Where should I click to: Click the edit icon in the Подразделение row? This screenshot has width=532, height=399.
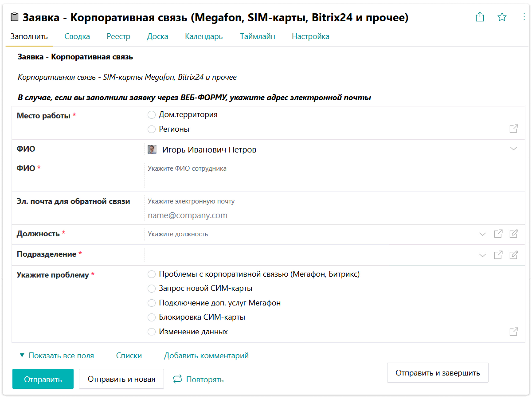[514, 255]
